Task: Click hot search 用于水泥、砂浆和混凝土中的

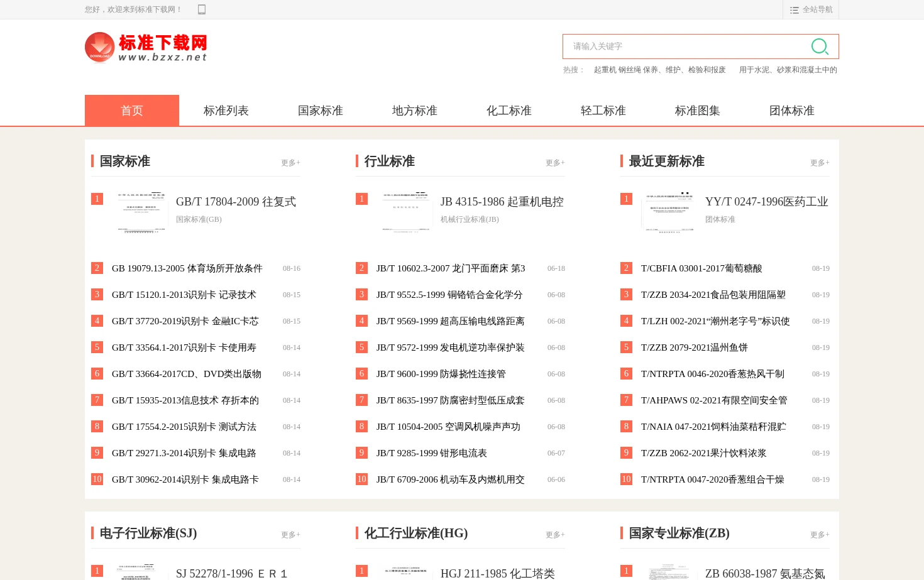Action: [x=788, y=70]
